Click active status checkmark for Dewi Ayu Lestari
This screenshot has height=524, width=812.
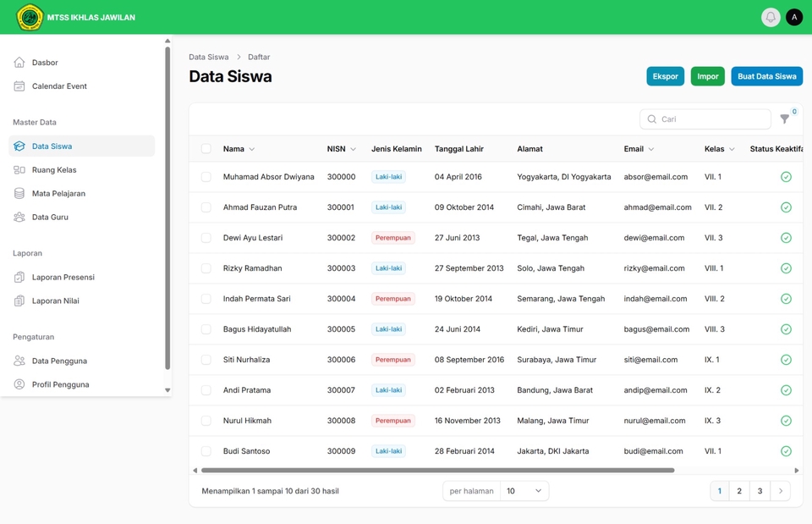pyautogui.click(x=786, y=238)
